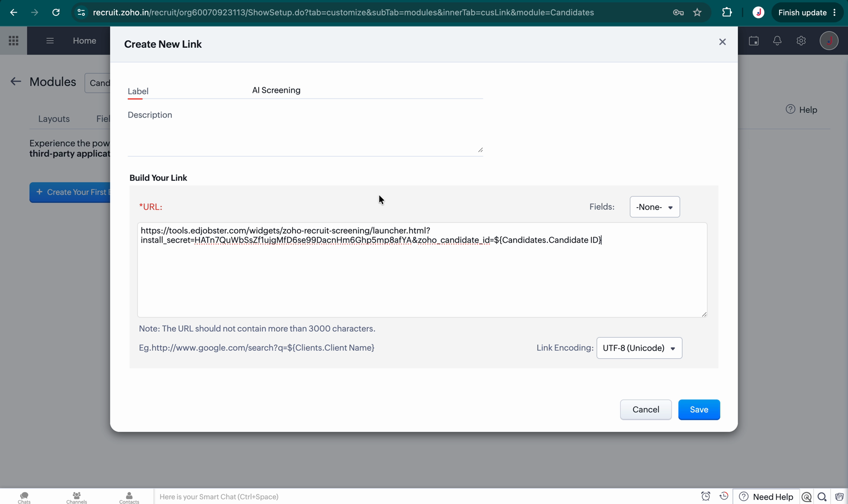Cancel the new link creation
848x504 pixels.
[646, 410]
